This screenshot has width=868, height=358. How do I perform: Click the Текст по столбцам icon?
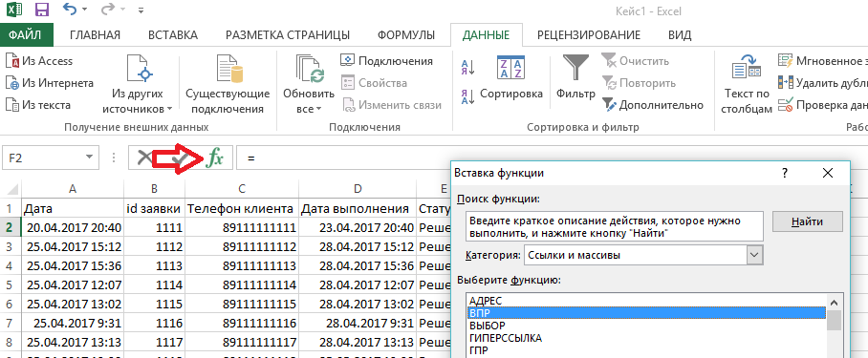coord(747,68)
